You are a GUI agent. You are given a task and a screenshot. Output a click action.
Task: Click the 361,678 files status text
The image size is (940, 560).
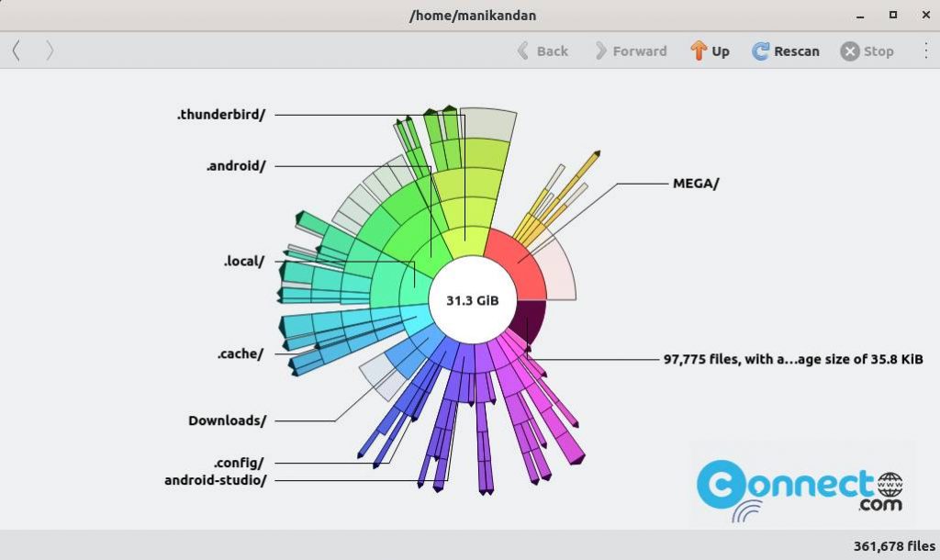(x=892, y=545)
